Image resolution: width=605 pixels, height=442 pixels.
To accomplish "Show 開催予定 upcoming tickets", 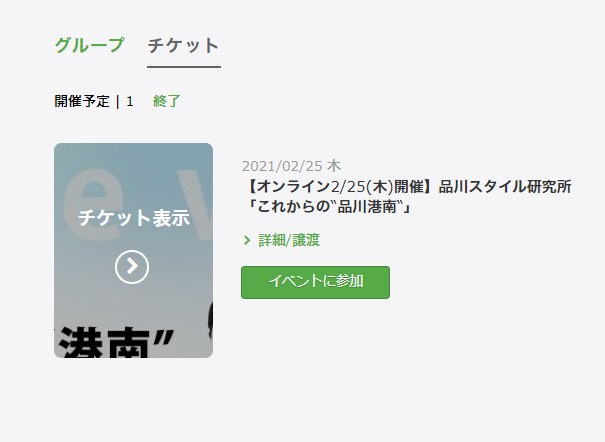I will (82, 101).
